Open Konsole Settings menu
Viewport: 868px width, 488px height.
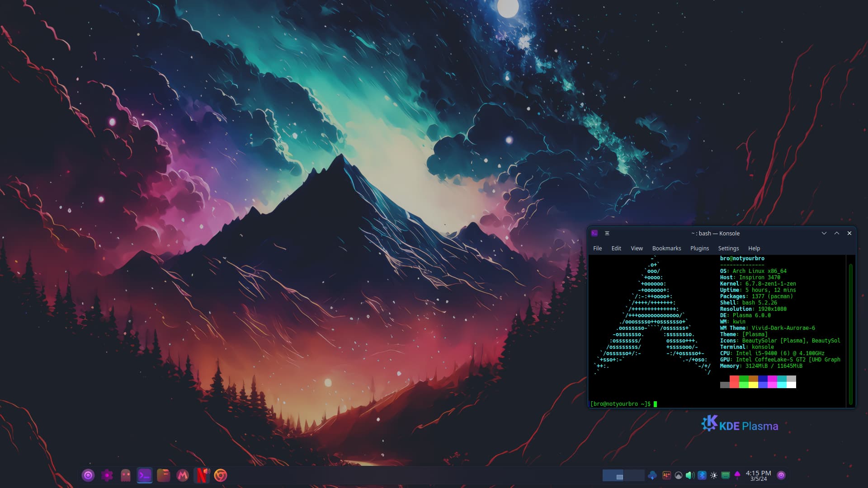click(x=728, y=248)
